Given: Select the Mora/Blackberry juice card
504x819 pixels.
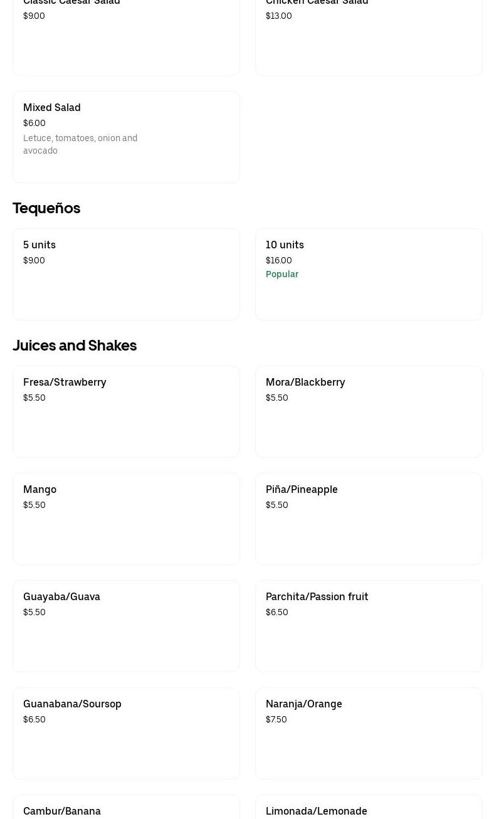Looking at the screenshot, I should [369, 411].
